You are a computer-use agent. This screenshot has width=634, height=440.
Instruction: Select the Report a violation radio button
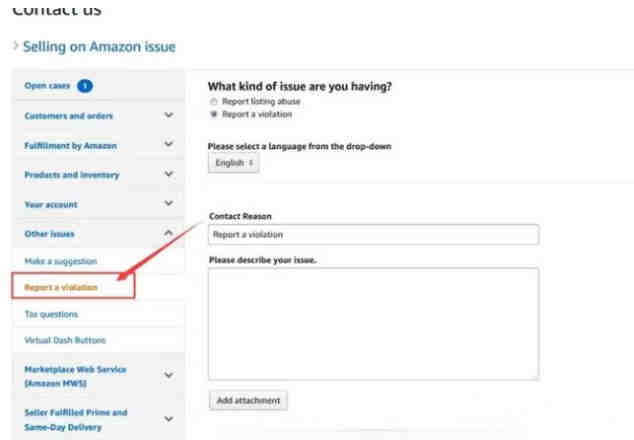pos(214,114)
